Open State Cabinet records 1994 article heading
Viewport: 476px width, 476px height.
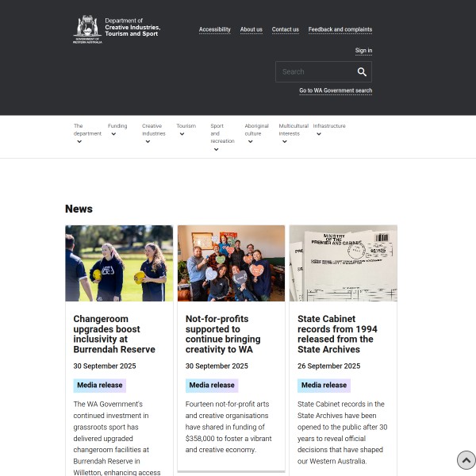[337, 329]
